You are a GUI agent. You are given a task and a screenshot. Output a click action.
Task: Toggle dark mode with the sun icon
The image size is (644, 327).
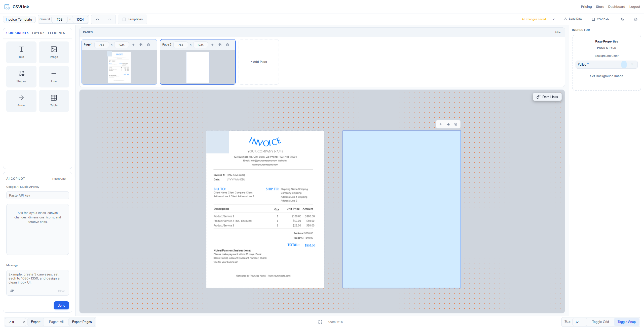[x=635, y=19]
